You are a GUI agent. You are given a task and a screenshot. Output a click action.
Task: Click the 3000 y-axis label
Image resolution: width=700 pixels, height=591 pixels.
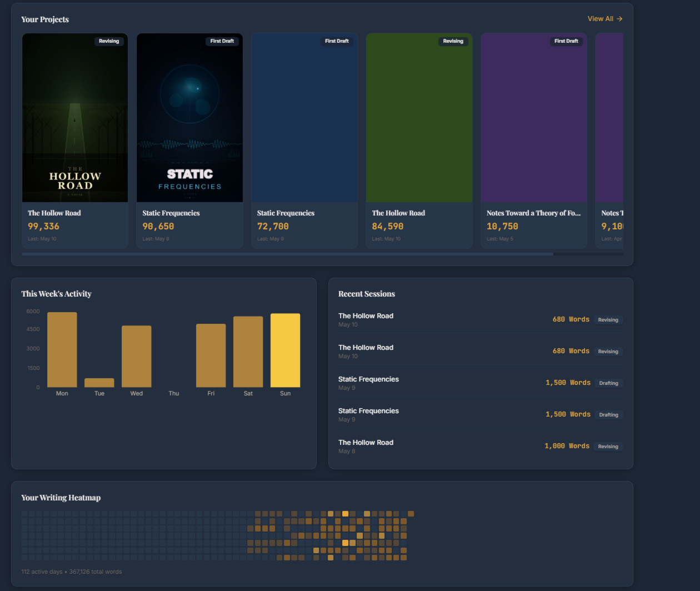pyautogui.click(x=33, y=349)
